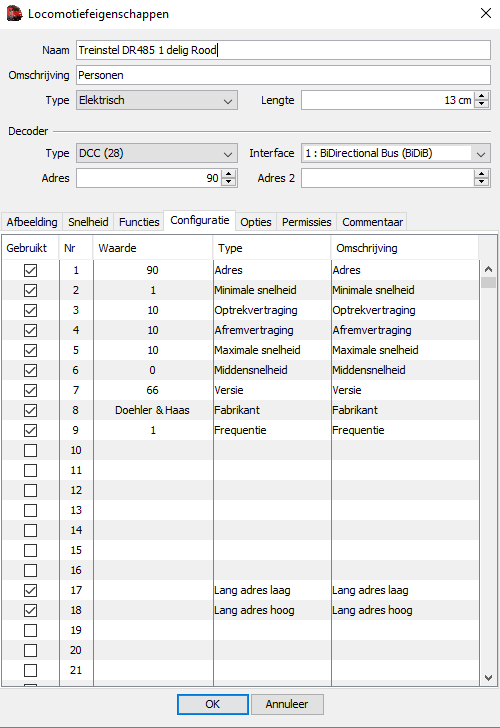Click the scroll up arrow of CV table
The width and height of the screenshot is (500, 728).
click(x=488, y=269)
